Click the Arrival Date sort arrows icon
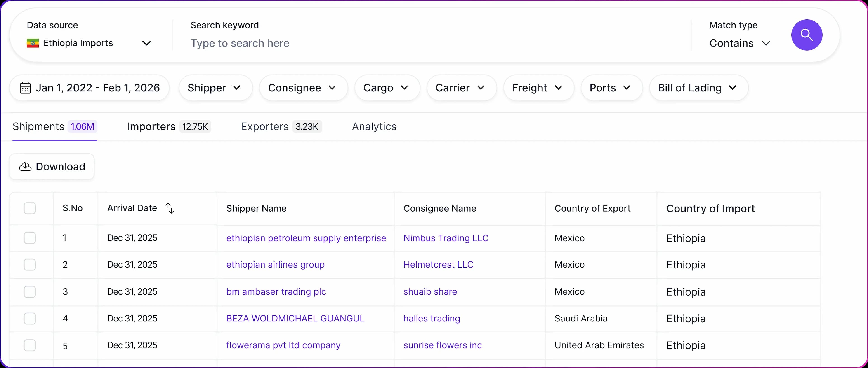 [x=170, y=208]
